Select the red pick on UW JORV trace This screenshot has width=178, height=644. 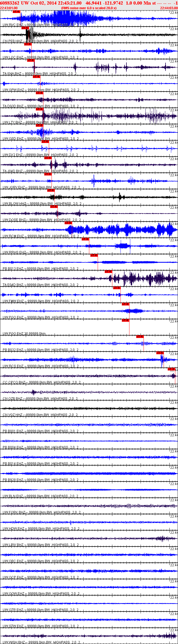[x=48, y=174]
